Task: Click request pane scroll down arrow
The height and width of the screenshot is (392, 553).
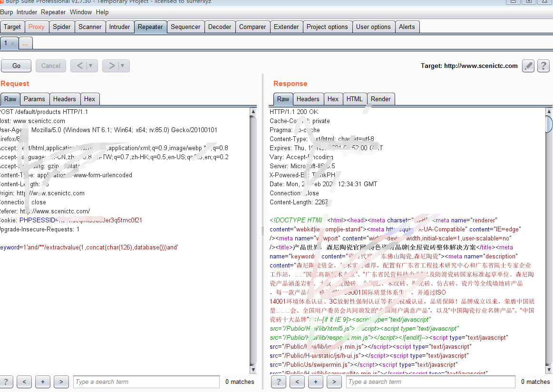Action: click(x=253, y=370)
